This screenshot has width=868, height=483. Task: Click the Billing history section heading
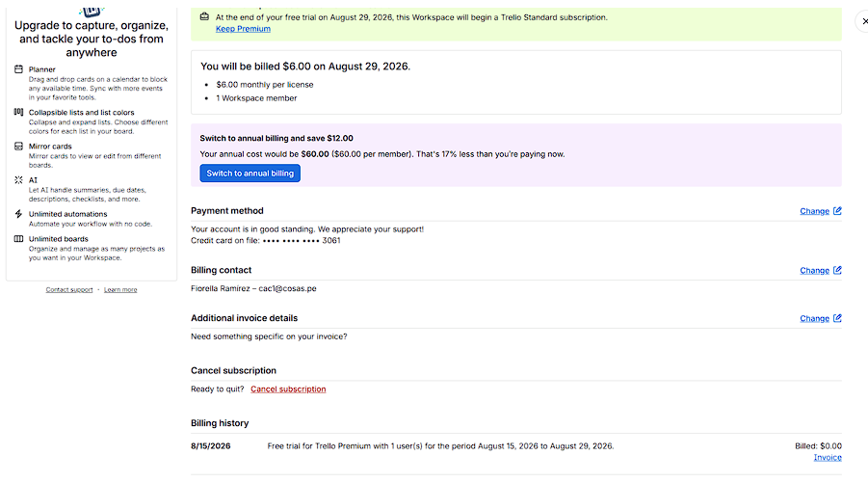[220, 423]
